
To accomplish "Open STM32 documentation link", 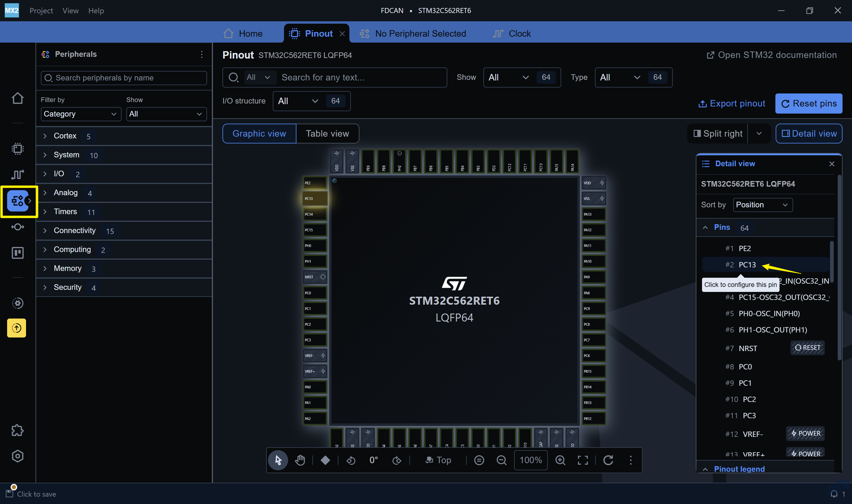I will pos(771,55).
